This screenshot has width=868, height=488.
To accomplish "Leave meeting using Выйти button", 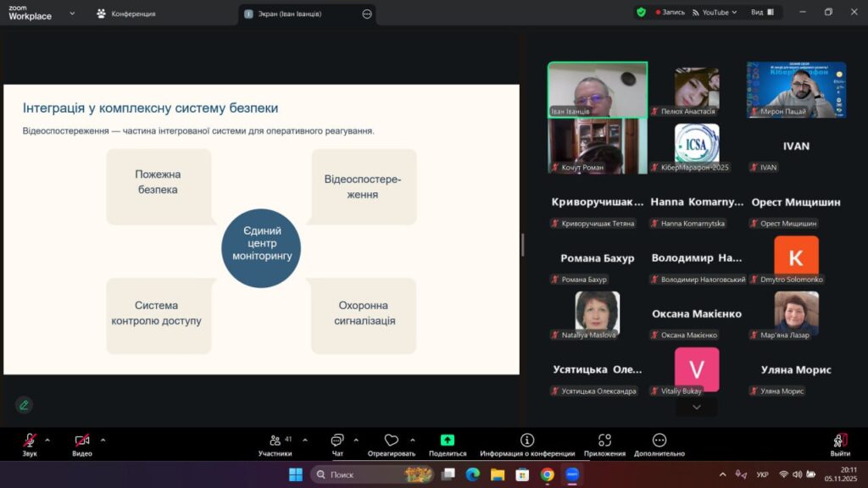I will [840, 444].
